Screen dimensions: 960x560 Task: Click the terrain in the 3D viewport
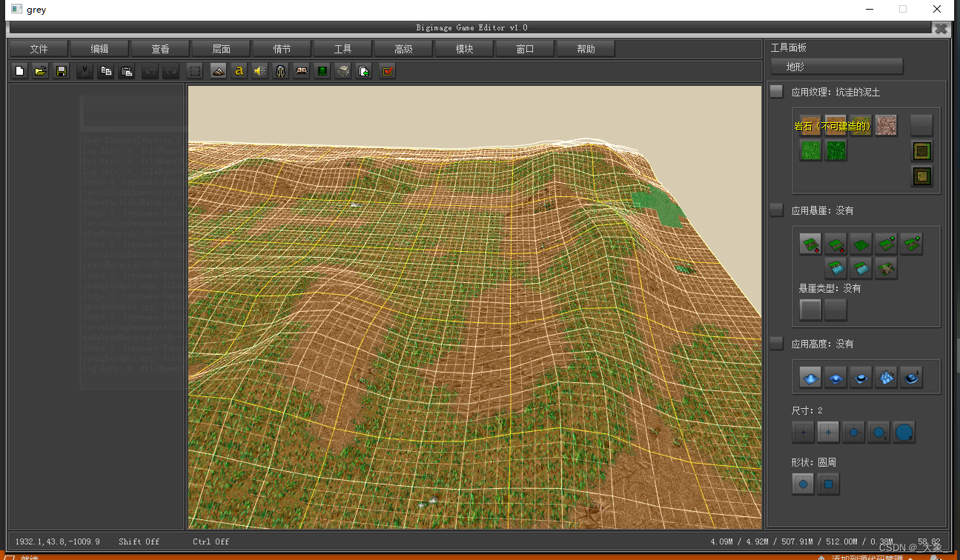click(474, 333)
